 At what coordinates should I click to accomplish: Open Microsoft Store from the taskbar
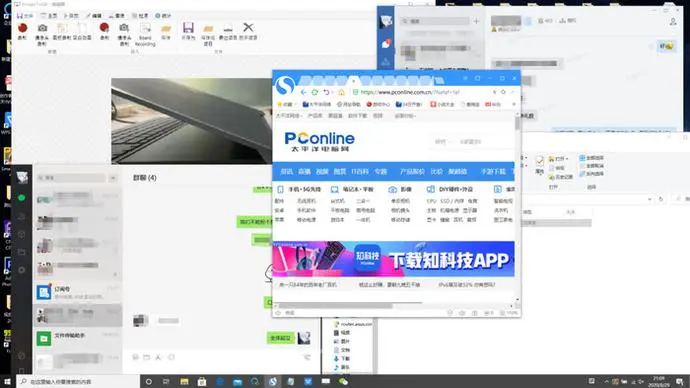click(x=202, y=381)
